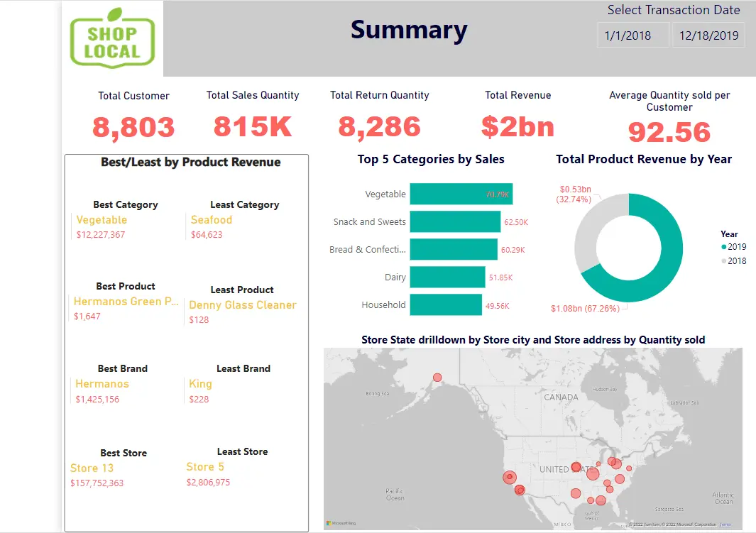756x533 pixels.
Task: Click the Total Sales Quantity 815K value
Action: pos(253,127)
